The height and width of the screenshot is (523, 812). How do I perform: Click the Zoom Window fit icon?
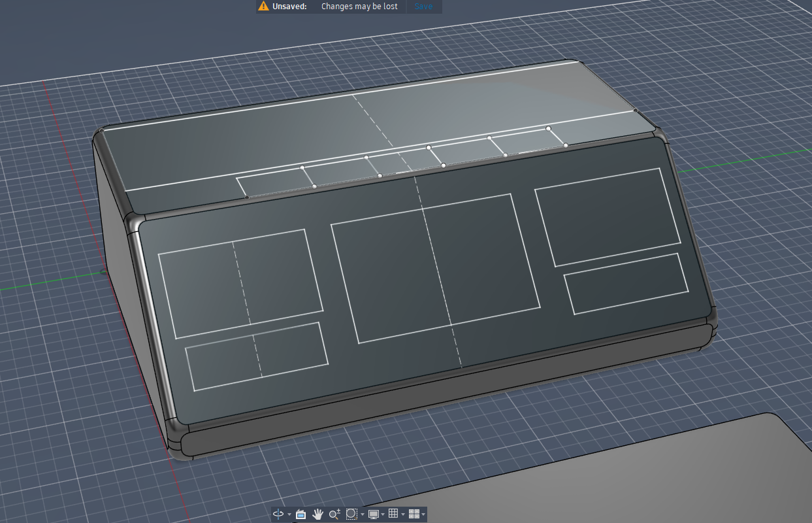pyautogui.click(x=351, y=515)
